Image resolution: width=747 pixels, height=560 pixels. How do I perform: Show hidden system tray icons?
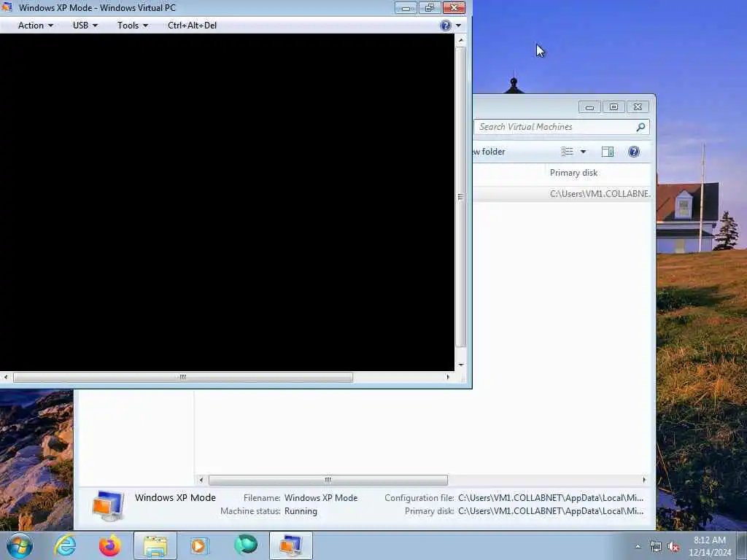coord(638,546)
